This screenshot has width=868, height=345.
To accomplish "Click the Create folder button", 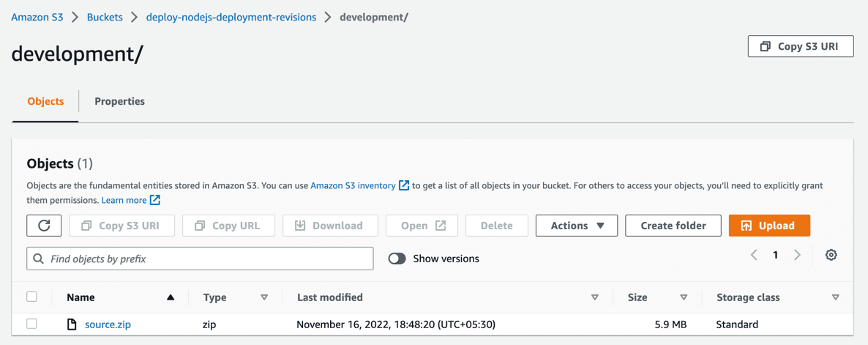I will tap(673, 226).
